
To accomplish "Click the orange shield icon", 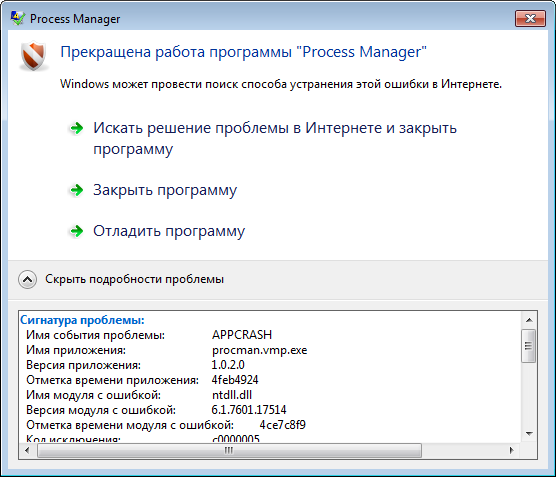I will 34,56.
